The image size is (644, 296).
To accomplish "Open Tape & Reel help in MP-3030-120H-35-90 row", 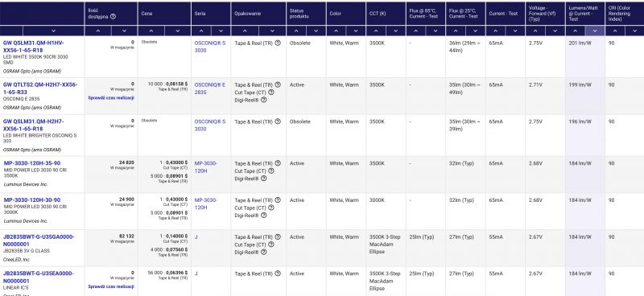I will click(278, 163).
